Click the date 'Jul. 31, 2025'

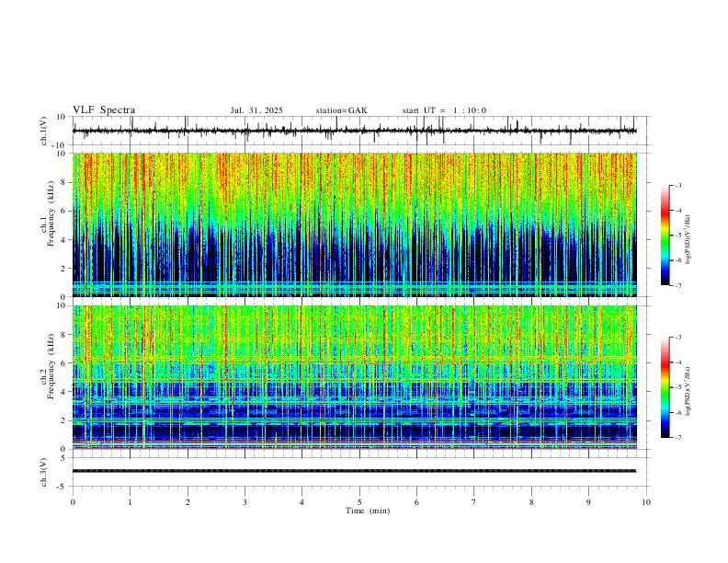(256, 110)
